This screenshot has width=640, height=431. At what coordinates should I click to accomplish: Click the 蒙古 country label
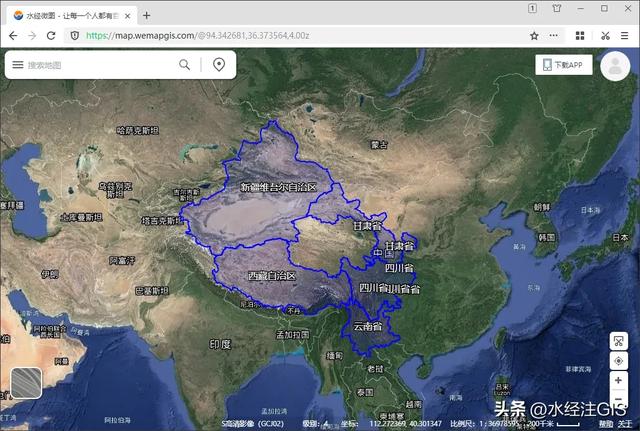[x=379, y=144]
